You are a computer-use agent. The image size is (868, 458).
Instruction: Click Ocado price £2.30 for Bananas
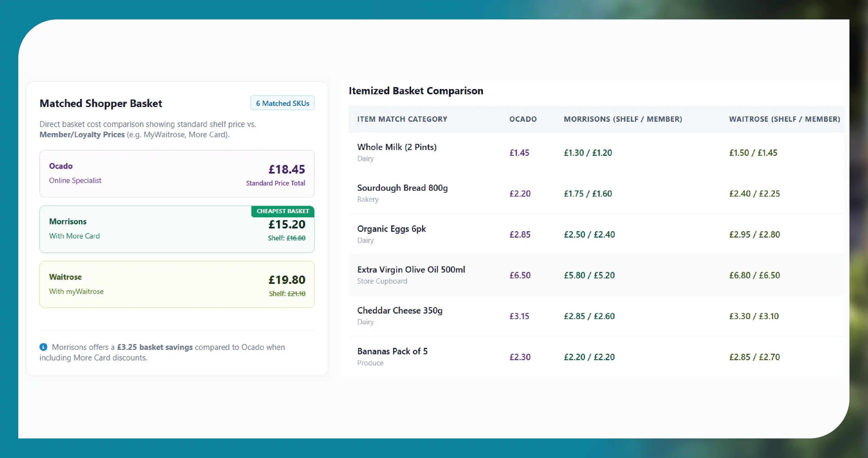[x=520, y=357]
